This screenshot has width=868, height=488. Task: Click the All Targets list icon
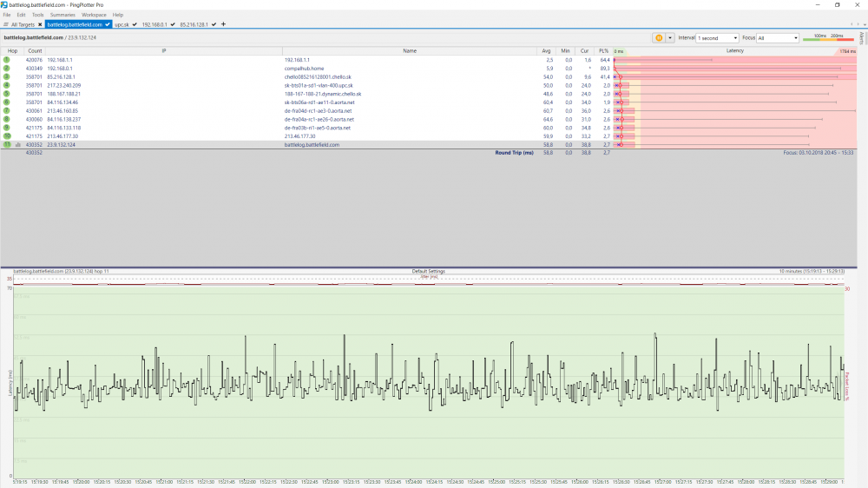[x=5, y=24]
